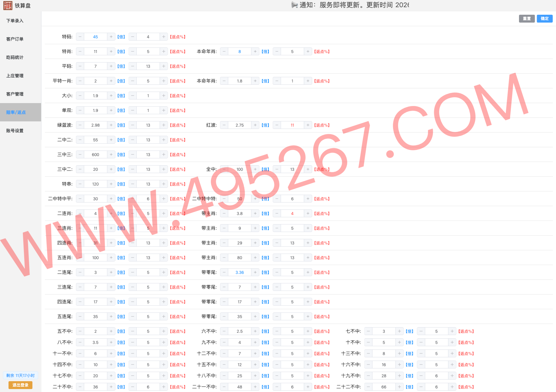The height and width of the screenshot is (392, 556).
Task: Switch to 客户订单 section
Action: pos(14,39)
